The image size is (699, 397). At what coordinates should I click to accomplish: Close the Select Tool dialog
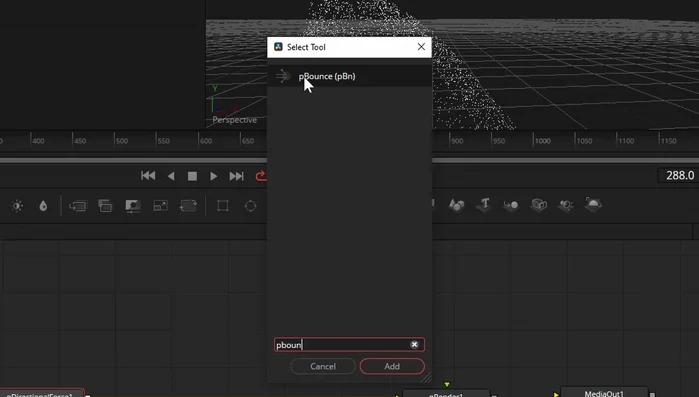421,47
